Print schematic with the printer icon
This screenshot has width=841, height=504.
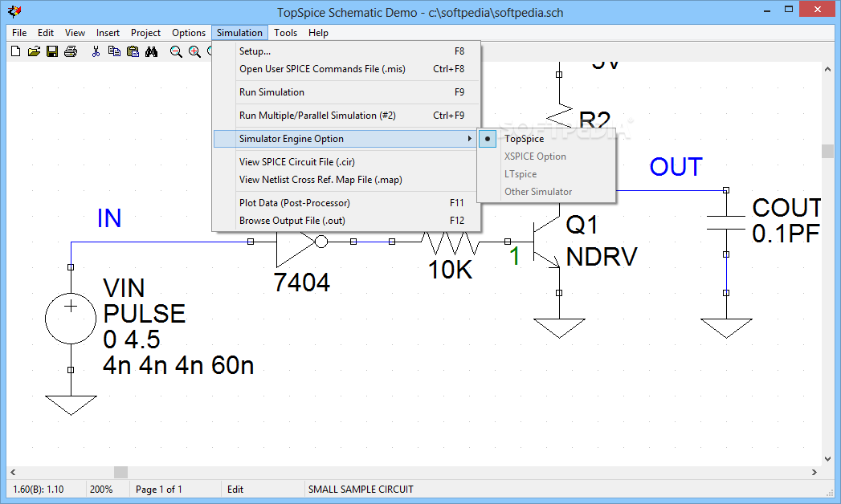70,51
